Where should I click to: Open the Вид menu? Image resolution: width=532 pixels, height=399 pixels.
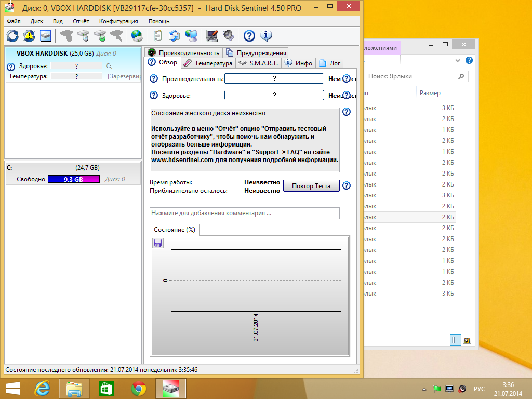click(x=58, y=21)
